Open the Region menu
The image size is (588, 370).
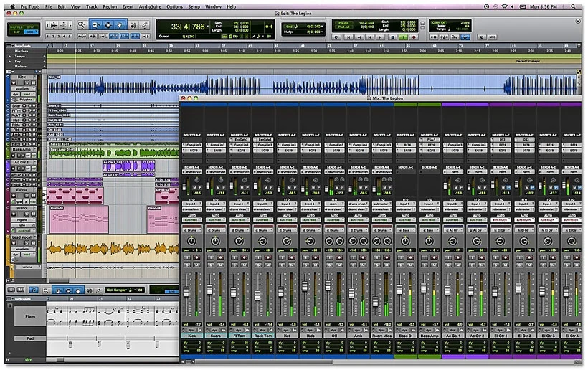[110, 6]
